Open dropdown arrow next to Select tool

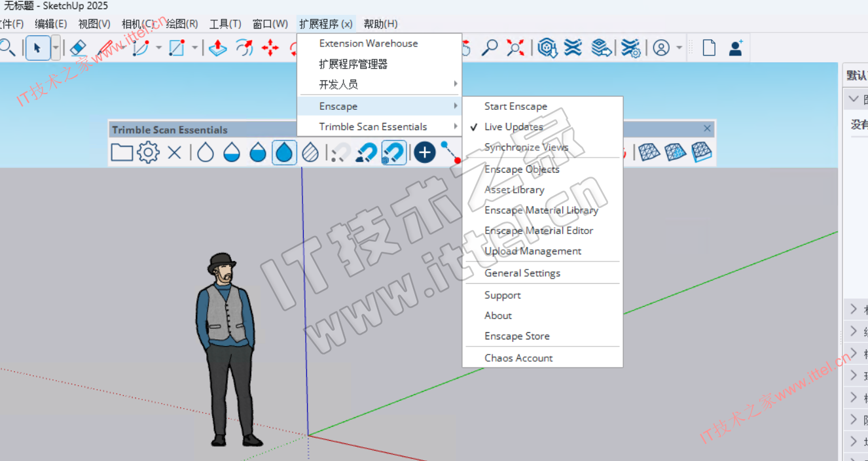pyautogui.click(x=56, y=48)
